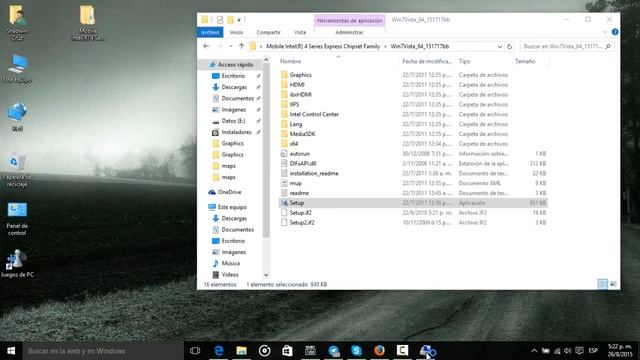Open OneDrive in navigation pane
Viewport: 640px width, 360px height.
click(229, 192)
